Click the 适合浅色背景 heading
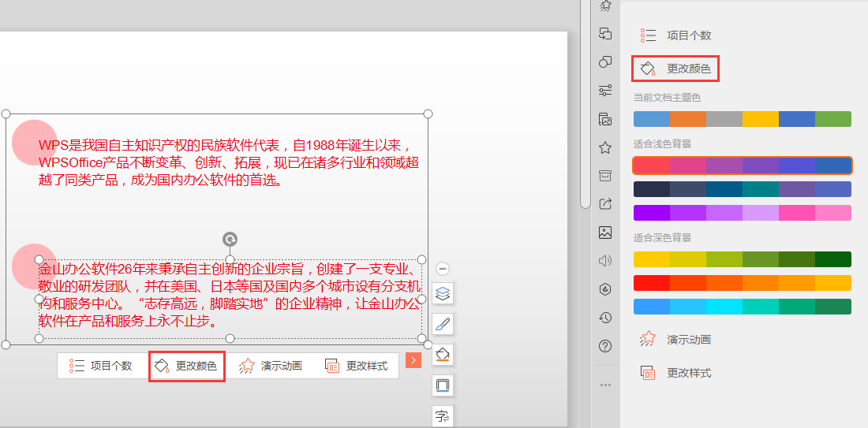 [x=663, y=143]
